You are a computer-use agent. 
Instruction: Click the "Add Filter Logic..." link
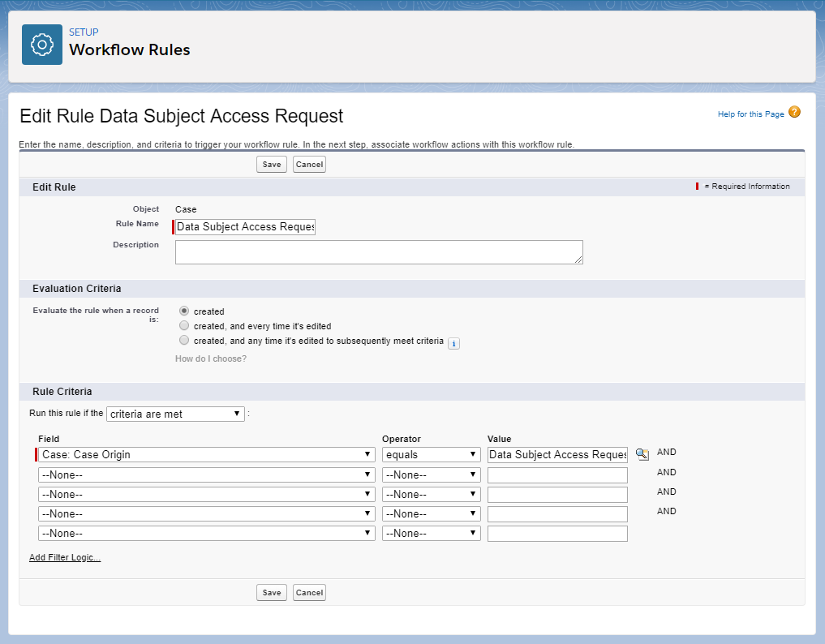point(64,557)
